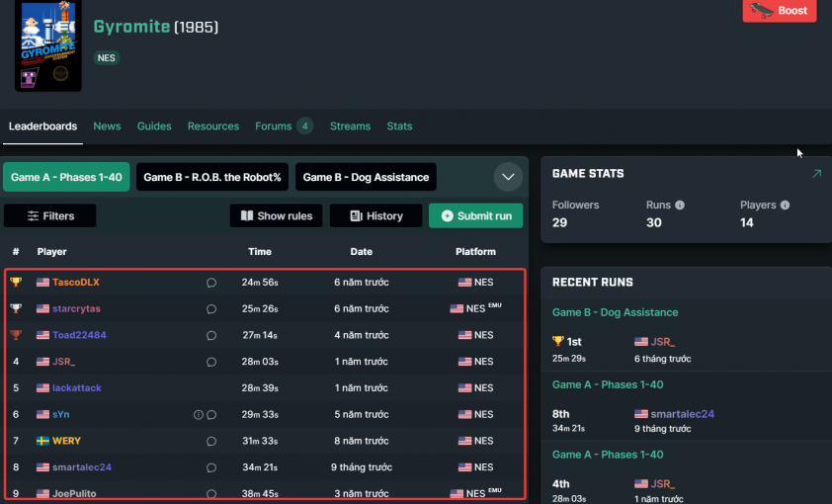Switch to the Streams tab
The height and width of the screenshot is (504, 832).
coord(350,126)
